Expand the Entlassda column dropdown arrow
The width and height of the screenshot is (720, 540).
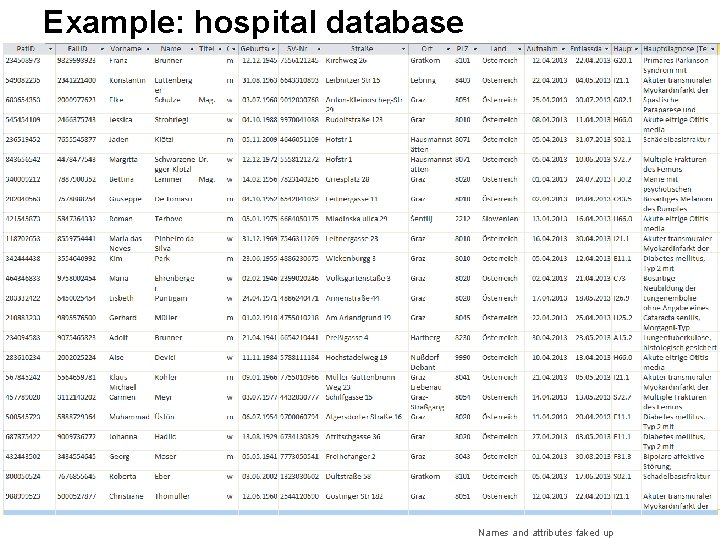pyautogui.click(x=607, y=49)
